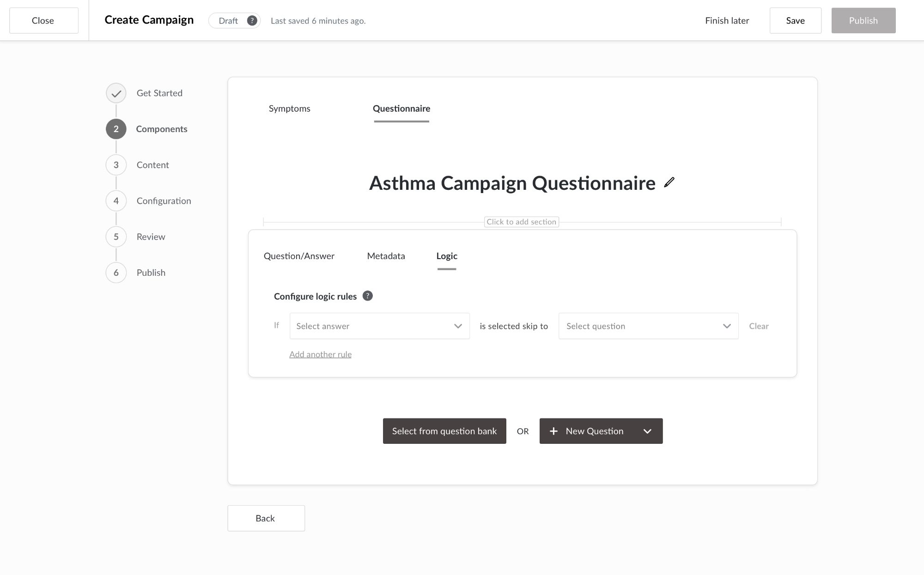Click the Save button
Image resolution: width=924 pixels, height=575 pixels.
(x=795, y=21)
